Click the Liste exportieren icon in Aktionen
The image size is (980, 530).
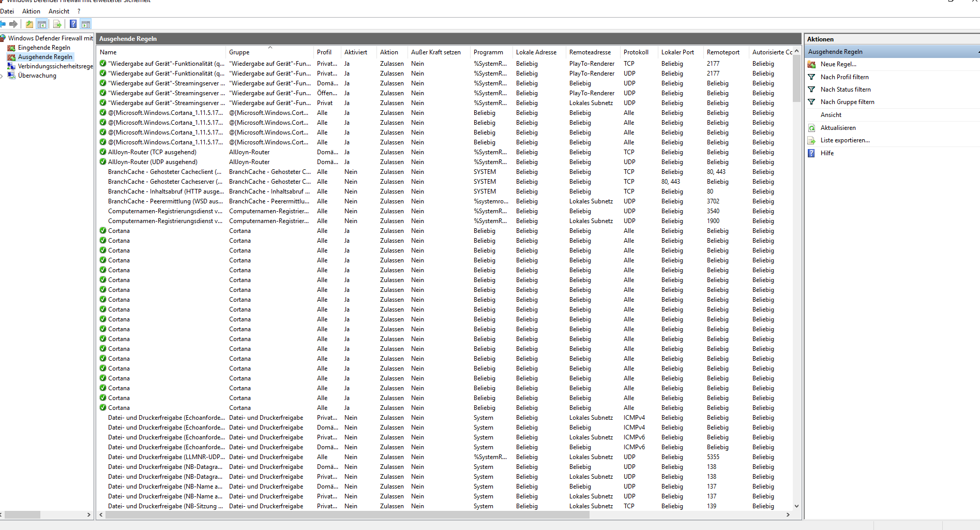[x=811, y=140]
